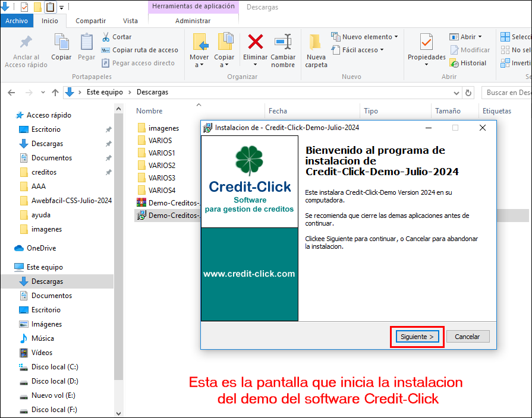Click the Cambiar nombre rename icon
The image size is (532, 418).
click(283, 43)
